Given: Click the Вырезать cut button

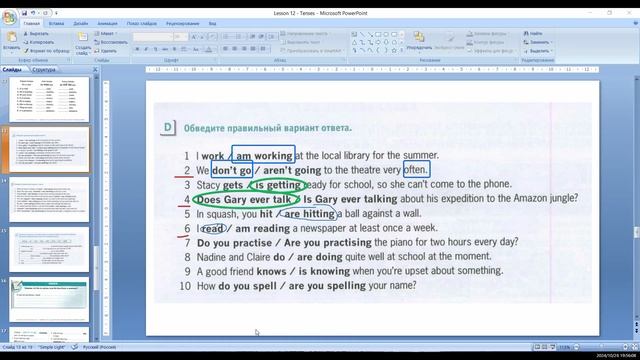Looking at the screenshot, I should click(36, 33).
